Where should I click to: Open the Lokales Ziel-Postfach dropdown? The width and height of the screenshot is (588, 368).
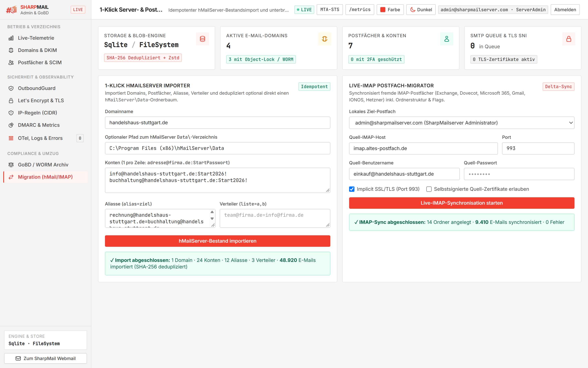[x=462, y=123]
